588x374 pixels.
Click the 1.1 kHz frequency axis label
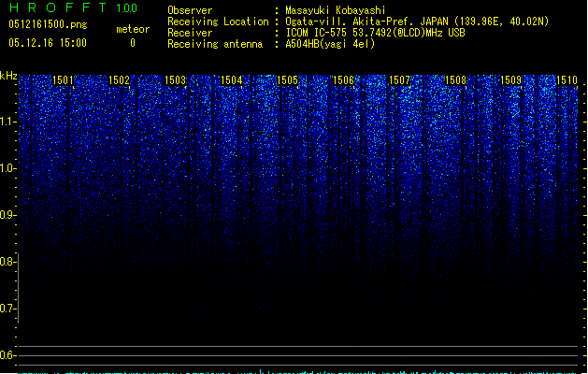(7, 122)
